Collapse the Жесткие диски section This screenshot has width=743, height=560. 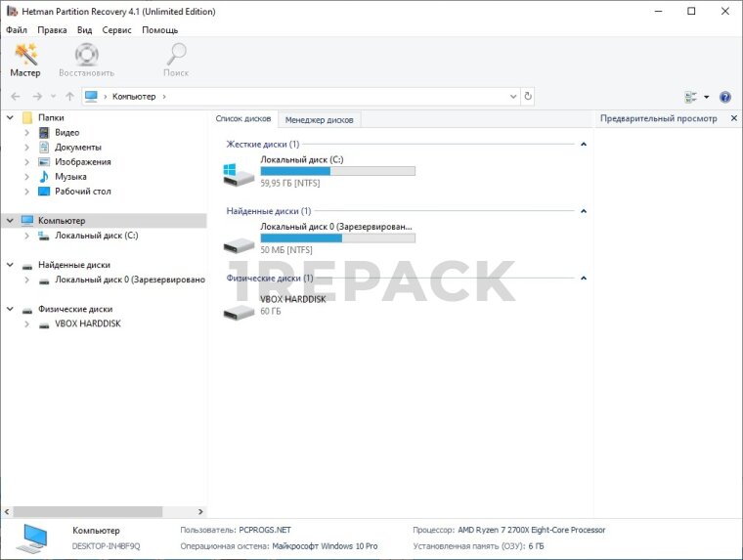[x=584, y=145]
